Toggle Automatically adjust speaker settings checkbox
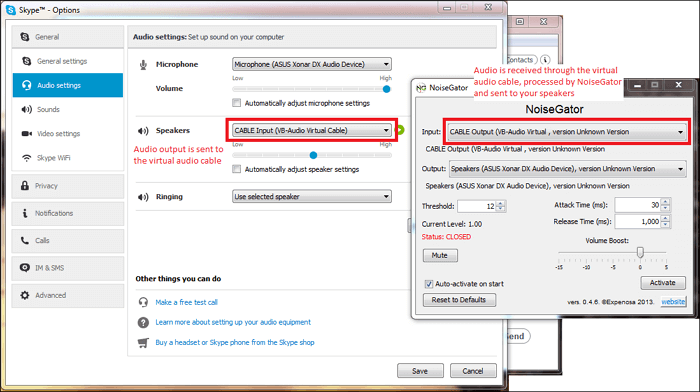 pos(237,169)
